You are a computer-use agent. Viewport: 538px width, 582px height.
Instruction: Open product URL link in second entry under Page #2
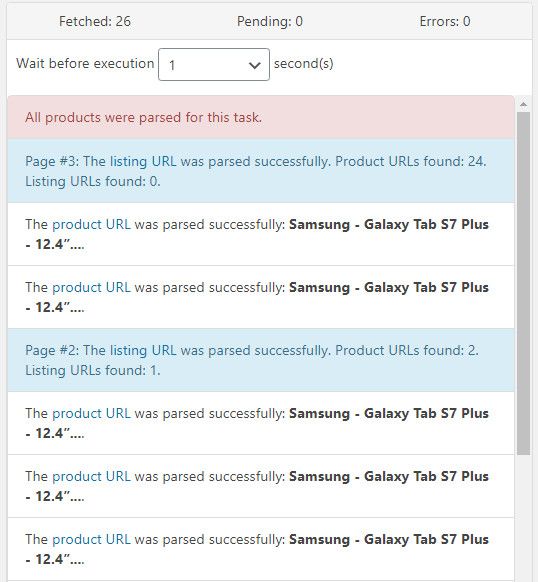pyautogui.click(x=91, y=477)
